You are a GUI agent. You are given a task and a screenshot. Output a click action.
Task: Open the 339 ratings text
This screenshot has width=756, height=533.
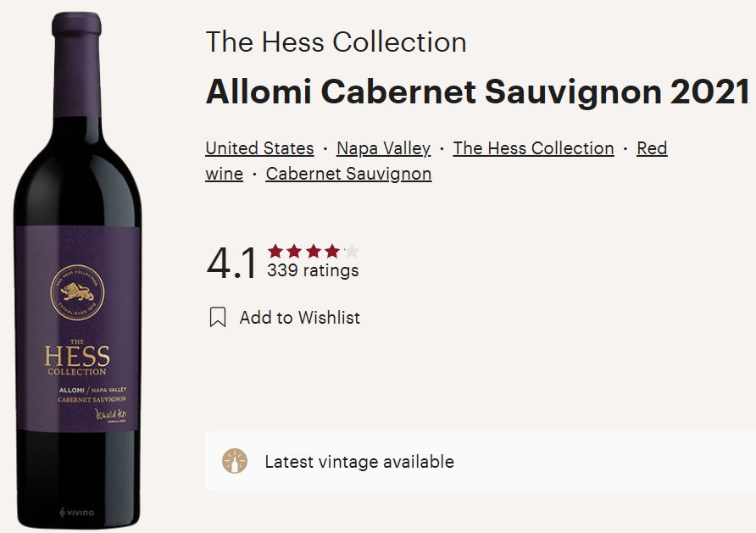click(313, 271)
